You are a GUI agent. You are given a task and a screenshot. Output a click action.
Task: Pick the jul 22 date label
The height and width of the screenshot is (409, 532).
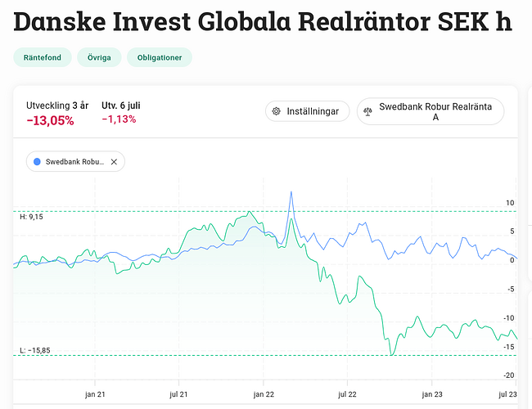(x=348, y=393)
